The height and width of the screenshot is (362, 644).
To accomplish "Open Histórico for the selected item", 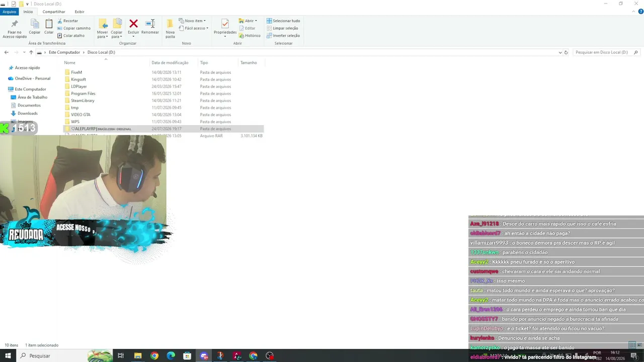I will (x=250, y=36).
